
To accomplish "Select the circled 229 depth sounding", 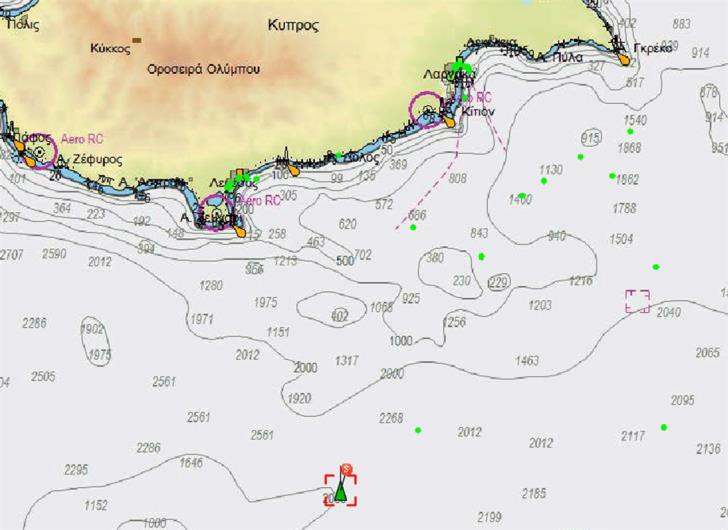I will pos(498,283).
